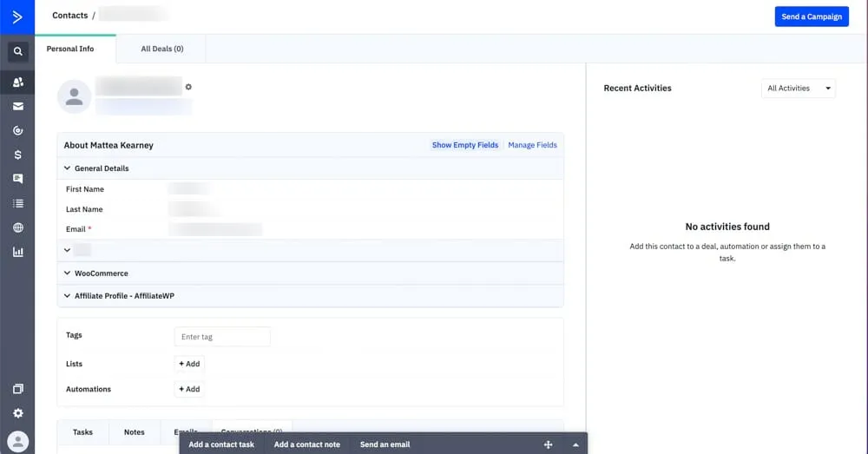
Task: Open the Lists icon in sidebar
Action: point(17,203)
